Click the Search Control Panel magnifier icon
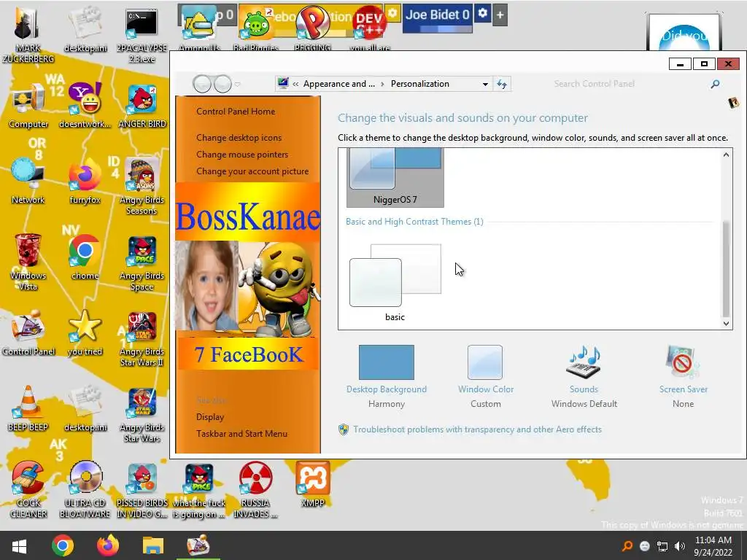This screenshot has width=747, height=560. pyautogui.click(x=715, y=85)
